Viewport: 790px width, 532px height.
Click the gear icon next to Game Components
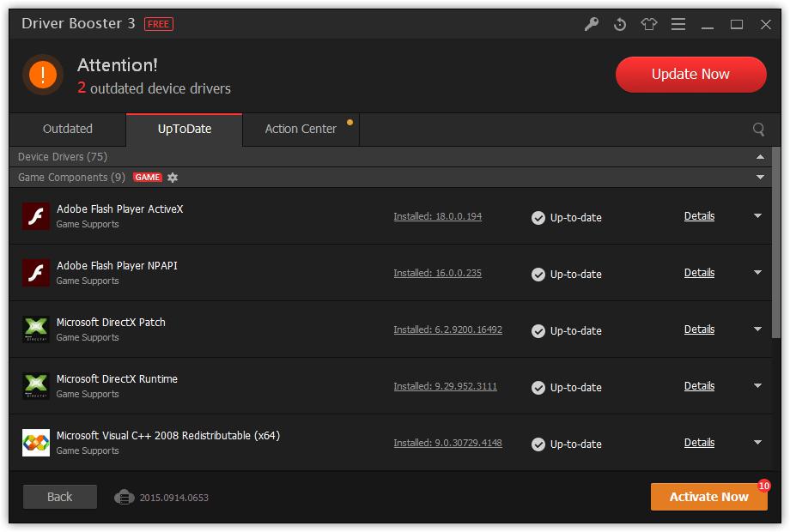coord(173,177)
